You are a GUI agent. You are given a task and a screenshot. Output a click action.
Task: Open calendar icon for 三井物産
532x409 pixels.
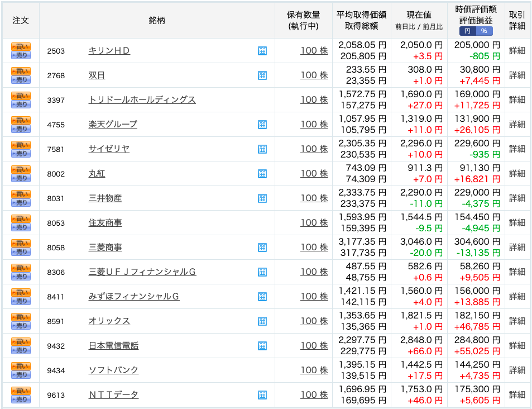(x=262, y=198)
